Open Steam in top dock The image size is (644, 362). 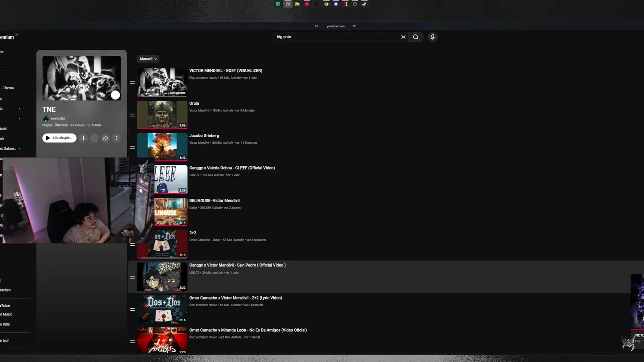click(x=364, y=4)
